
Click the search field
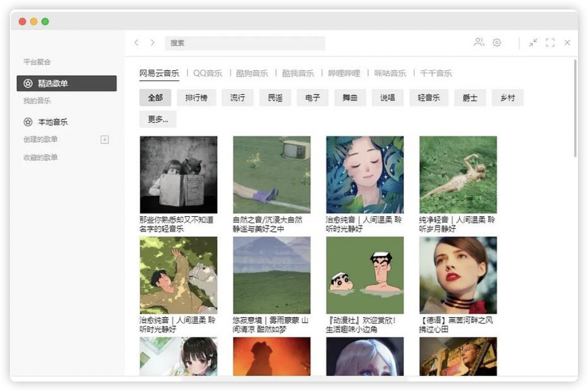tap(245, 43)
